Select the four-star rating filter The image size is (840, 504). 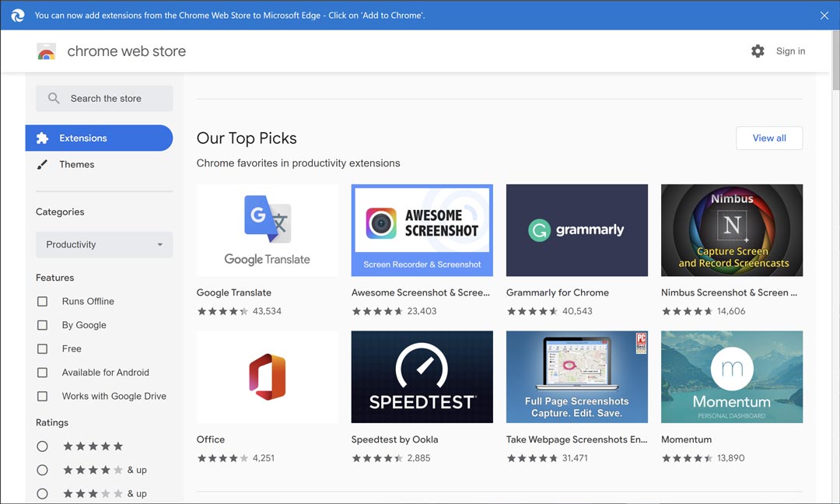click(42, 469)
